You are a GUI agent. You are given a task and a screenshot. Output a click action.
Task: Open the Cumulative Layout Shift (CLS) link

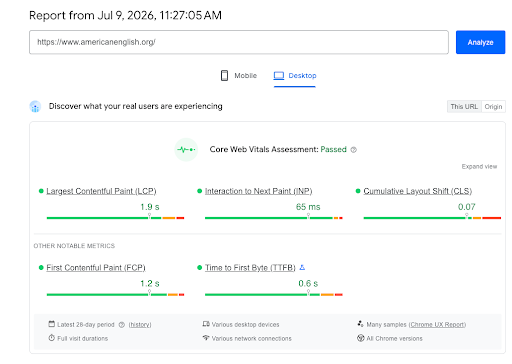(x=418, y=191)
